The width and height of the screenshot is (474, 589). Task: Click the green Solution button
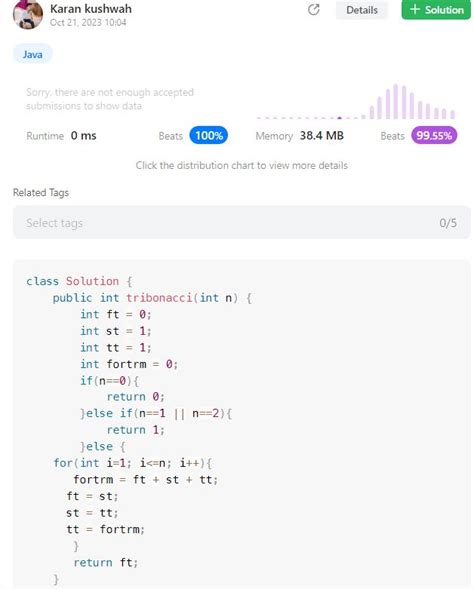[x=436, y=9]
